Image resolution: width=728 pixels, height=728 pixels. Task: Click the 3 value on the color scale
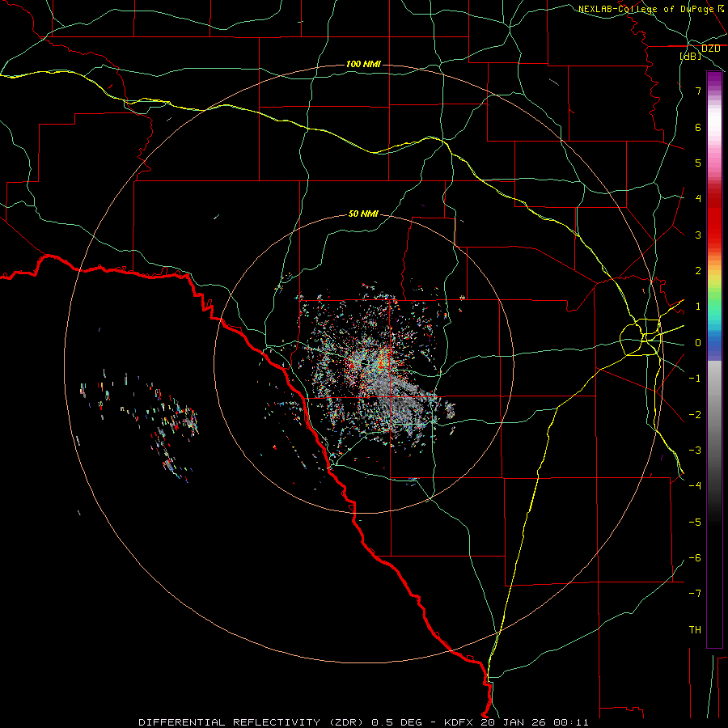pyautogui.click(x=698, y=235)
